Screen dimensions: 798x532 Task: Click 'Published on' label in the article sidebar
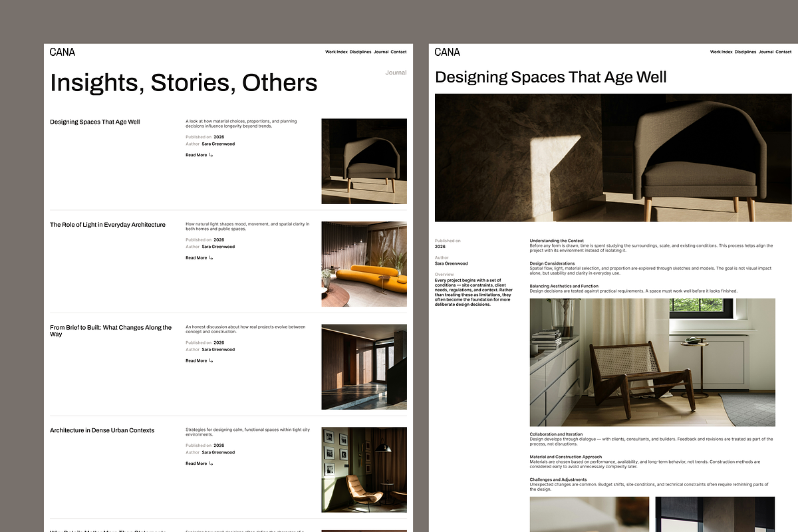pos(448,241)
